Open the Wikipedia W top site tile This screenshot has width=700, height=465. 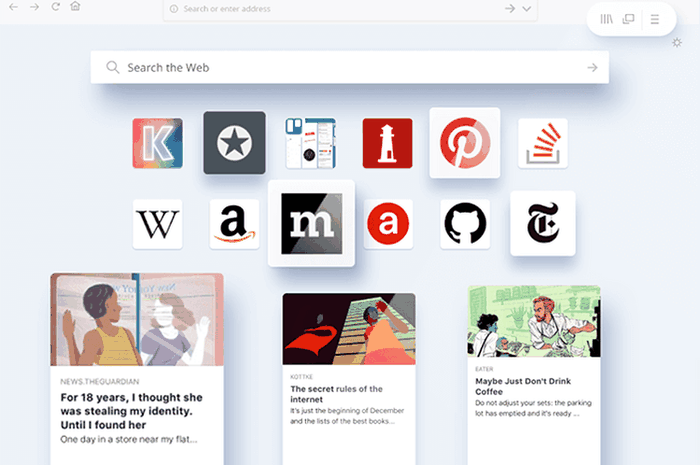(x=158, y=224)
